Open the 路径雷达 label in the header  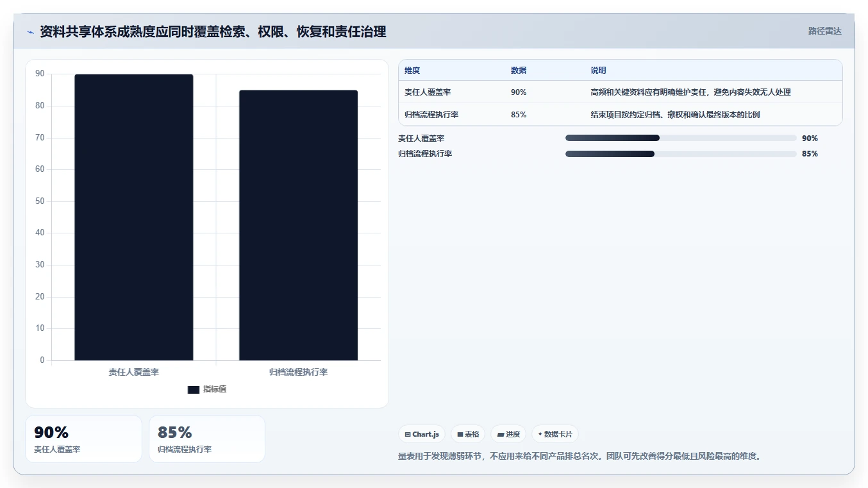(825, 31)
